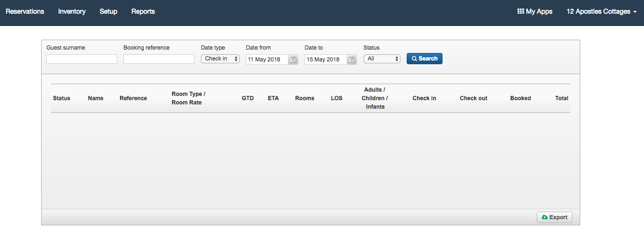Open the Date to calendar picker icon
Screen dimensions: 644x232
coord(352,60)
